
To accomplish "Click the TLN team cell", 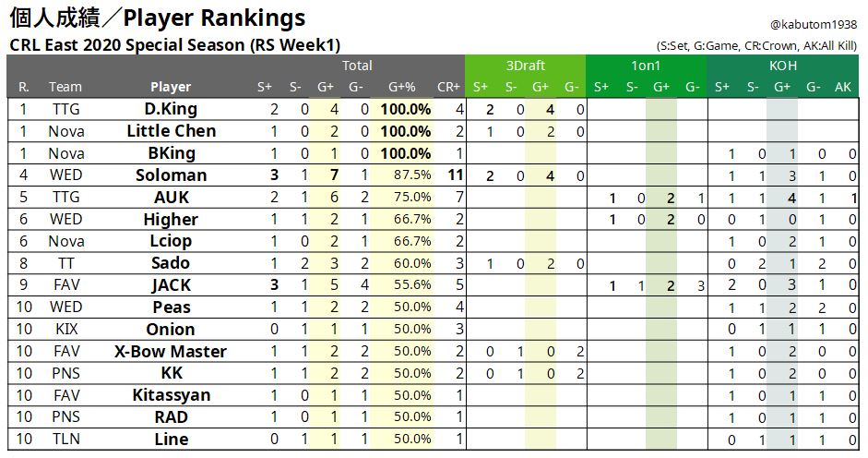I will (x=65, y=439).
